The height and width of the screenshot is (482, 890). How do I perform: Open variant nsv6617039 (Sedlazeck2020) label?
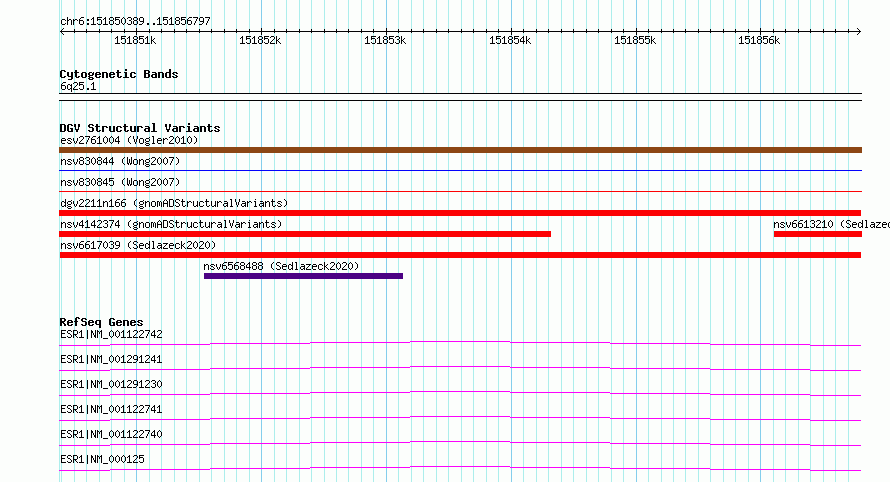(x=138, y=245)
